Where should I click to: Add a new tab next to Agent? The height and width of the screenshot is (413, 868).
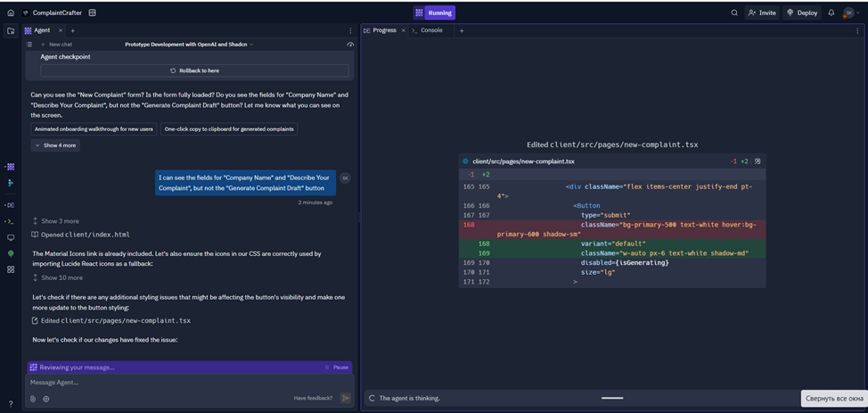(x=72, y=30)
